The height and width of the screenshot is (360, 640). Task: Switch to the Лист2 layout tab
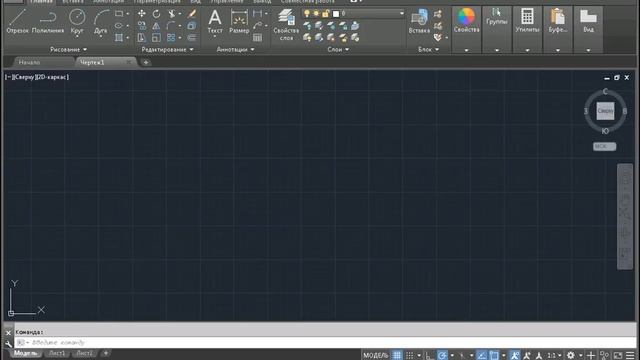click(x=84, y=353)
